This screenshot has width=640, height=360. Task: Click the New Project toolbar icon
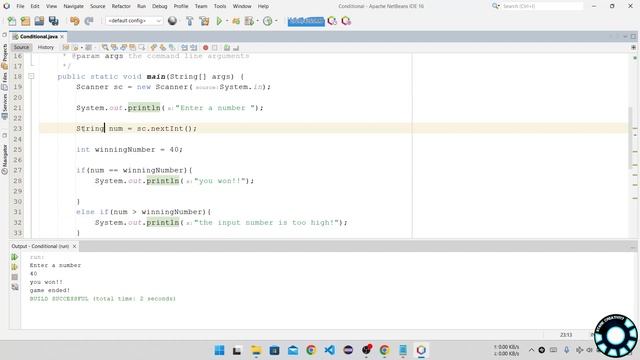click(25, 21)
